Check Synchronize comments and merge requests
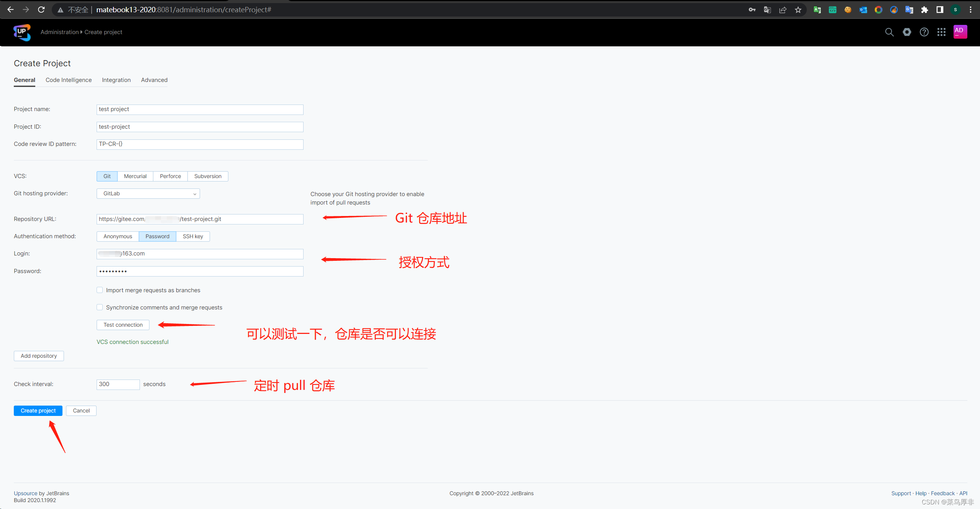Screen dimensions: 980x509 [x=100, y=307]
